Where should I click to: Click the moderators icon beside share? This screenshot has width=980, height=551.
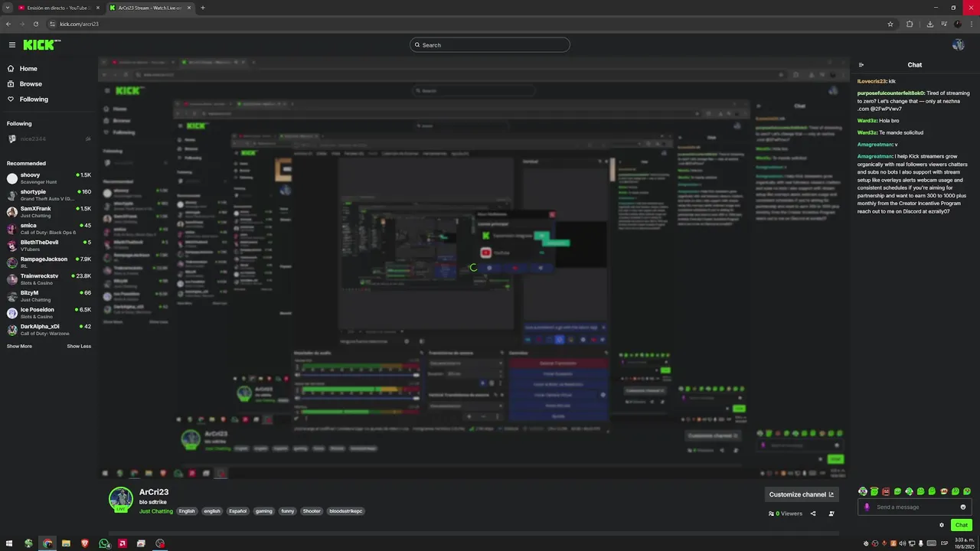tap(831, 514)
